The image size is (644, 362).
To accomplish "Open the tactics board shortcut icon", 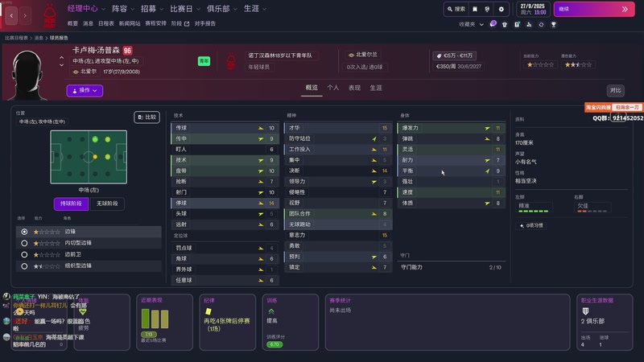I will click(x=517, y=24).
